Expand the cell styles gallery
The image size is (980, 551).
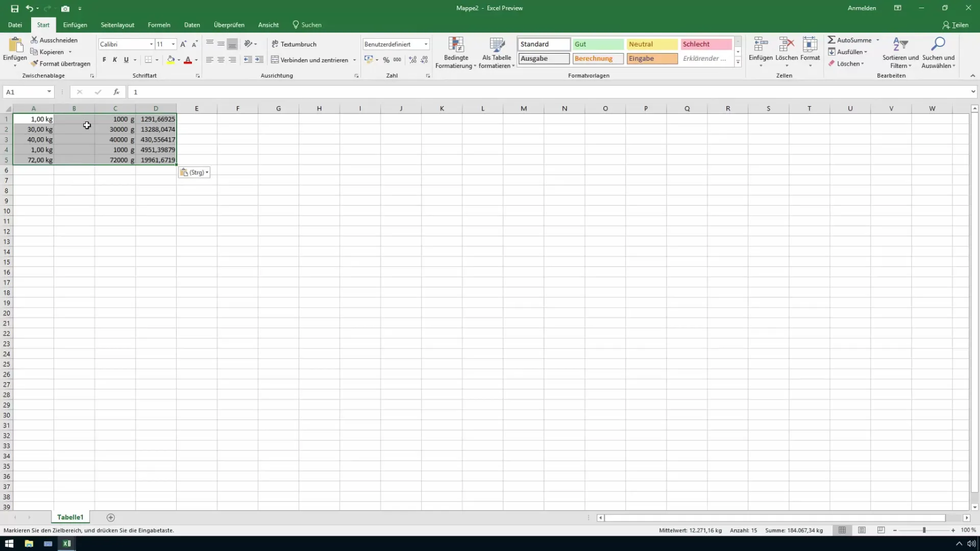point(738,62)
